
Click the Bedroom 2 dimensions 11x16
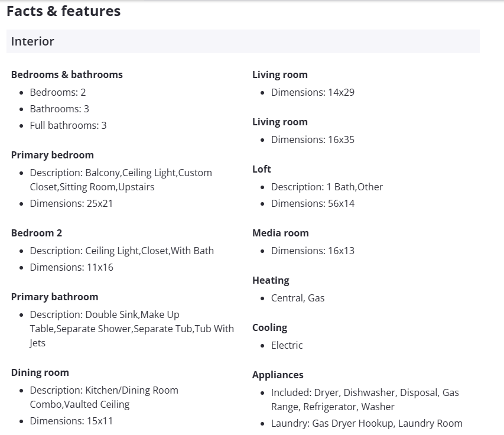(x=71, y=267)
